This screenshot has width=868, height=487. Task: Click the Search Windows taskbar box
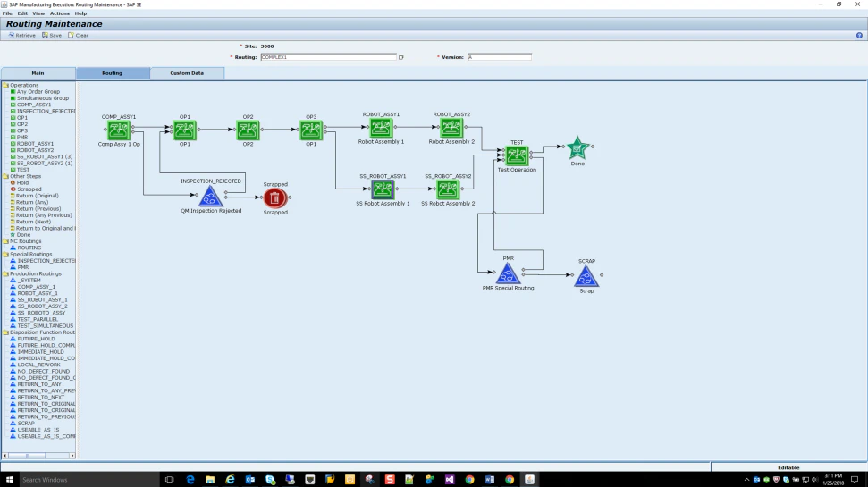89,480
